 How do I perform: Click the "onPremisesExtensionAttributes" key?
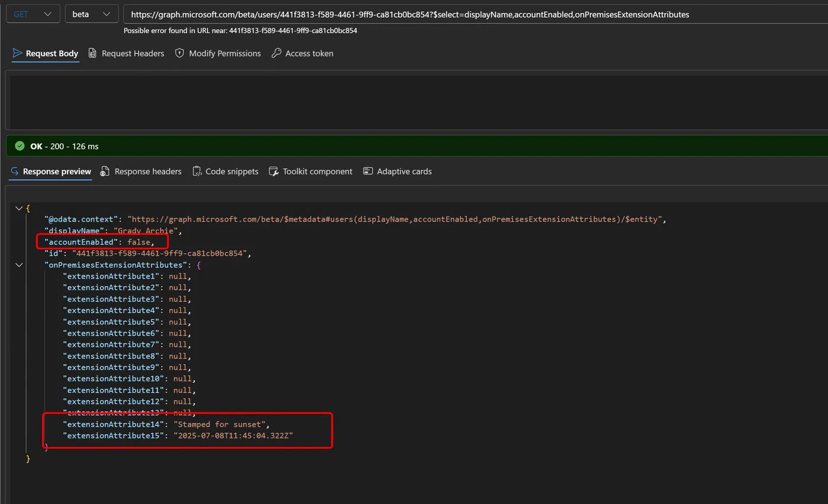pos(116,265)
